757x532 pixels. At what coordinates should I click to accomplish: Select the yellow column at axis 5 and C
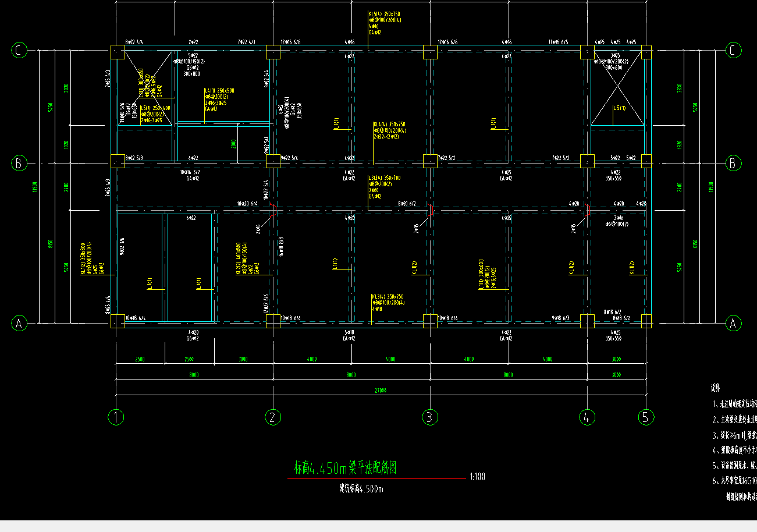coord(646,54)
